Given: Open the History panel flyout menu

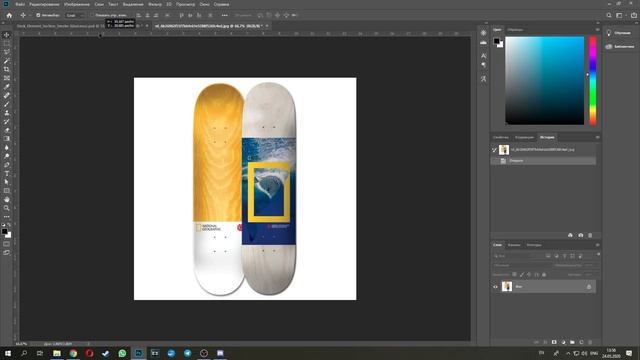Looking at the screenshot, I should tap(597, 137).
